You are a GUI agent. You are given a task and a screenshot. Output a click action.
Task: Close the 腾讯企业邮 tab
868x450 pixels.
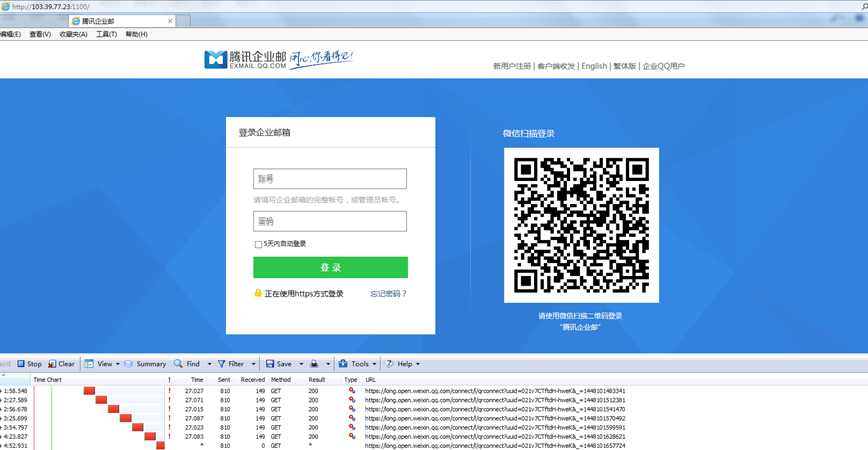170,21
